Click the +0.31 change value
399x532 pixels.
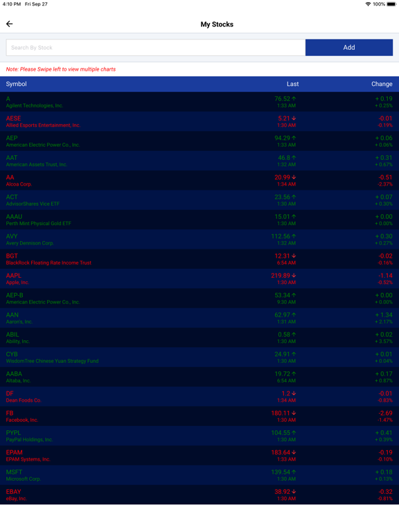[384, 158]
